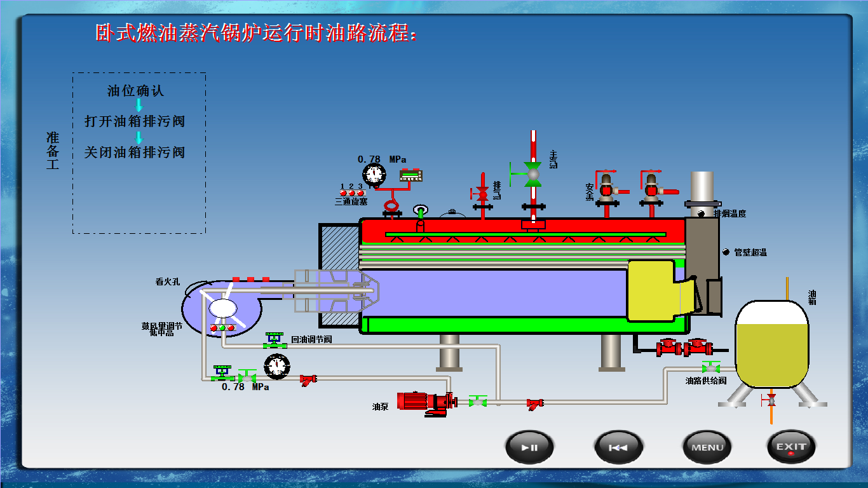Click the '打开油箱排污阀' step text
Viewport: 868px width, 488px height.
(x=135, y=121)
